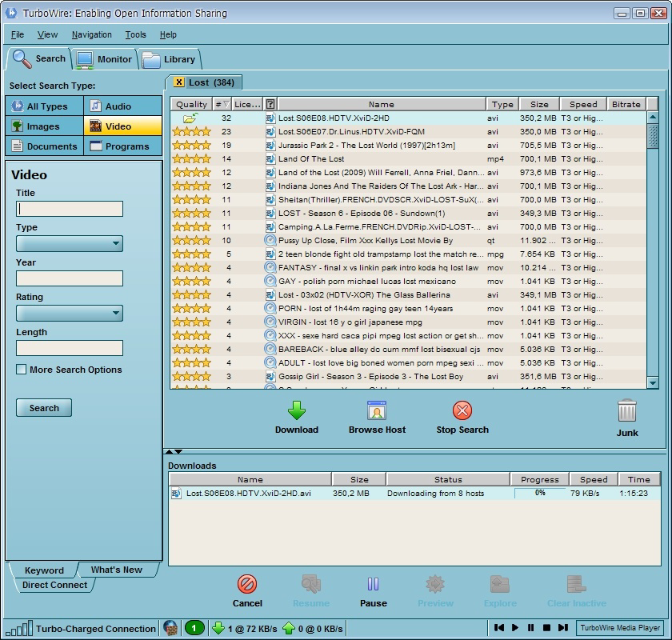Sort results by the Size column header
The width and height of the screenshot is (672, 640).
point(539,104)
